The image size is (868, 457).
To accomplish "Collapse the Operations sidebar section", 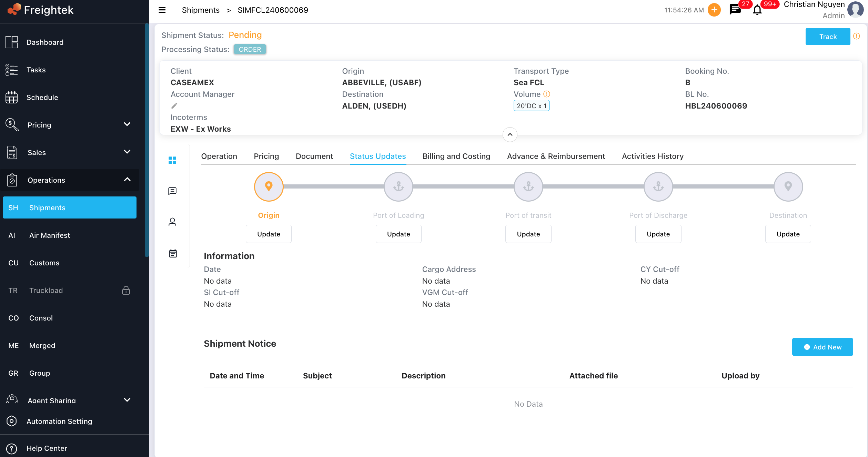I will (x=127, y=180).
